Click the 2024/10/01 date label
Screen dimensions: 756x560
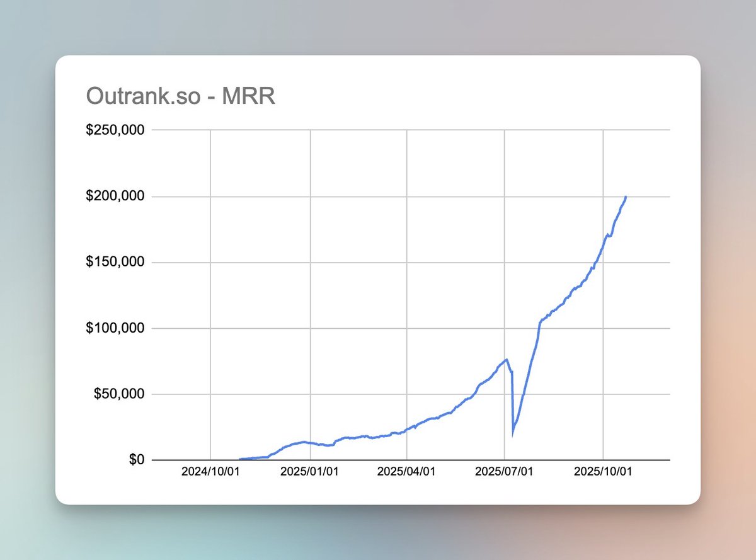point(210,472)
